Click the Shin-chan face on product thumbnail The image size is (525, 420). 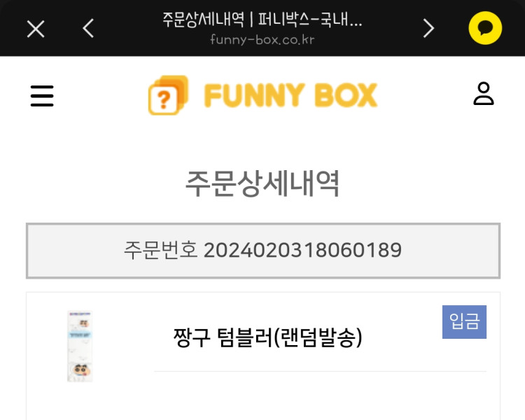(80, 369)
